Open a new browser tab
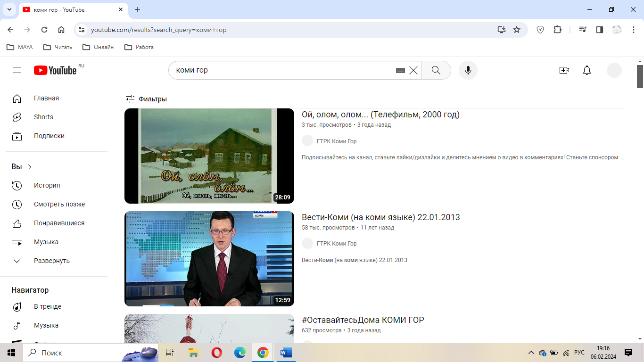 pos(138,9)
